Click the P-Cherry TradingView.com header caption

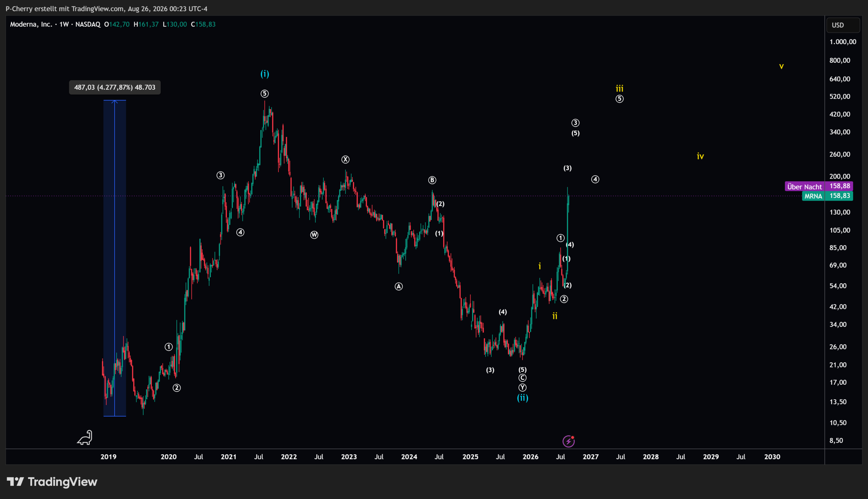point(106,9)
